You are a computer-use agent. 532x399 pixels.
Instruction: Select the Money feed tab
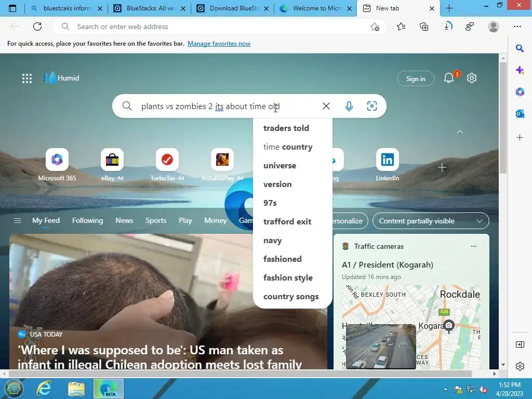[215, 220]
